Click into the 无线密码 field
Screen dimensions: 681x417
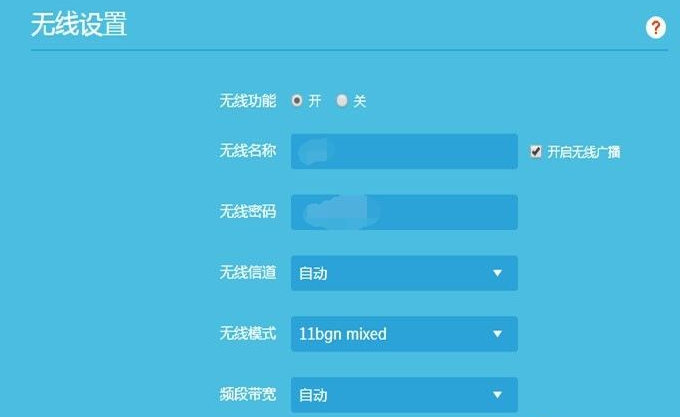[404, 212]
